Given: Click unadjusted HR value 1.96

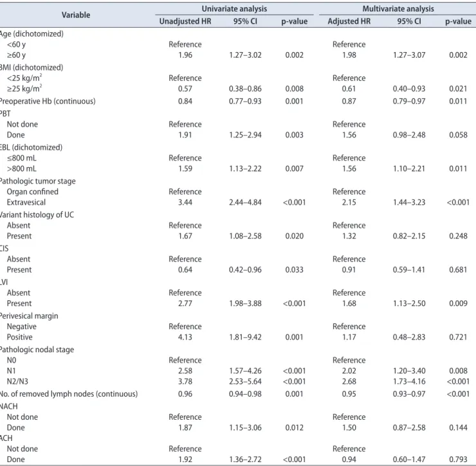Looking at the screenshot, I should coord(185,55).
